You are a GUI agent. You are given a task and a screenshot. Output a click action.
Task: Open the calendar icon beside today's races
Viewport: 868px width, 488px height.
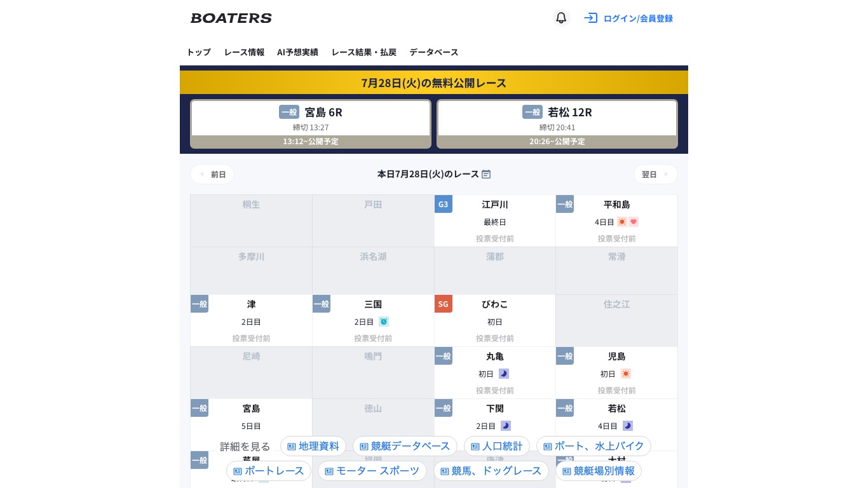click(486, 174)
